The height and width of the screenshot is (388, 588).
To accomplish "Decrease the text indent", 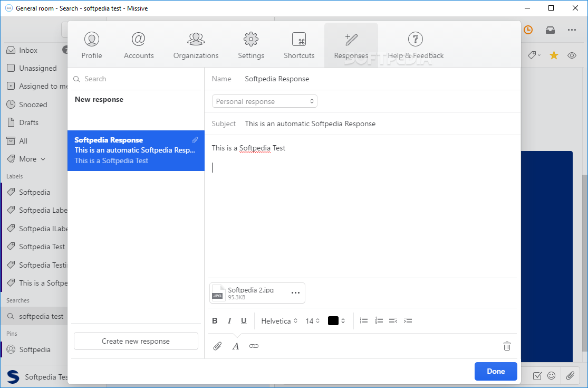I will coord(393,320).
